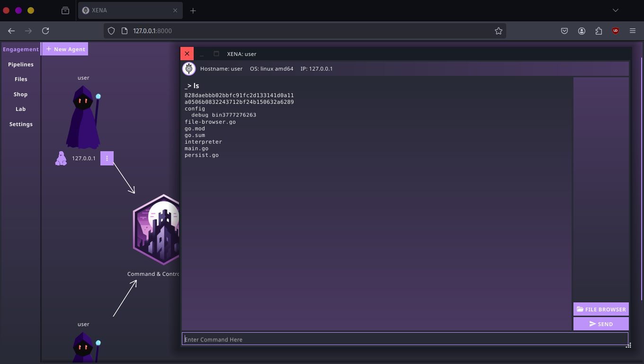The image size is (644, 364).
Task: Click the browser forward arrow
Action: coord(28,31)
